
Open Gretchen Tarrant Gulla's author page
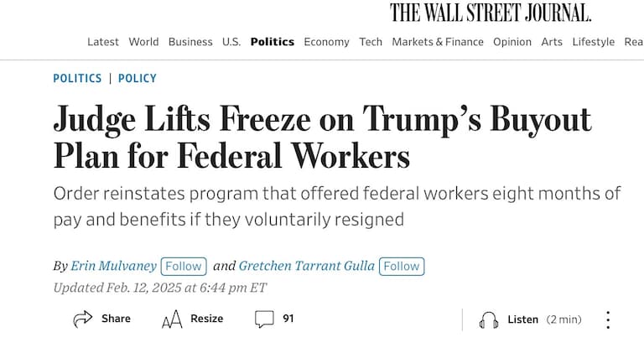tap(306, 266)
